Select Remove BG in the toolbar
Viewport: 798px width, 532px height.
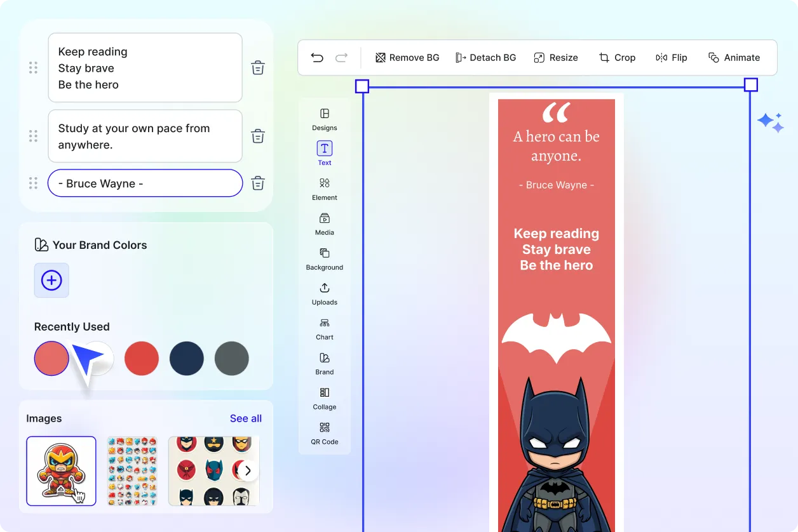(407, 58)
